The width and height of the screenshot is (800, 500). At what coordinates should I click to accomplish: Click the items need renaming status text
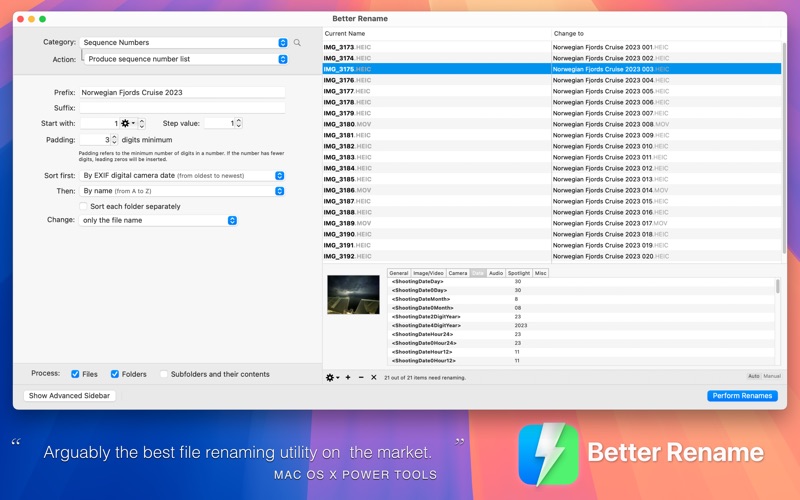point(425,378)
